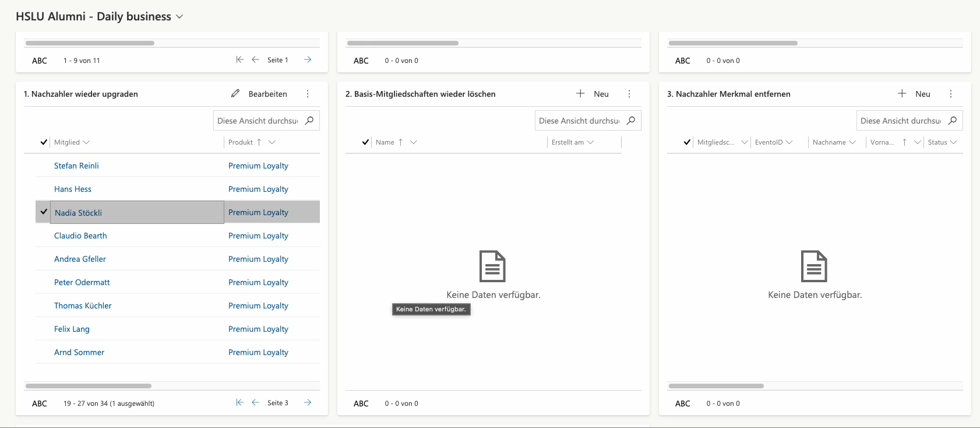The image size is (980, 428).
Task: Go to next page from Seite 3
Action: coord(308,403)
